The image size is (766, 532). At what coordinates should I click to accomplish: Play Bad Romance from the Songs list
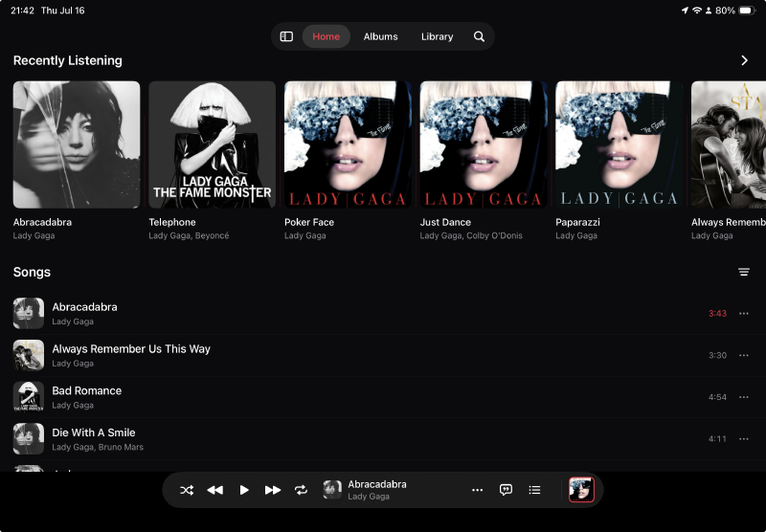[x=383, y=397]
